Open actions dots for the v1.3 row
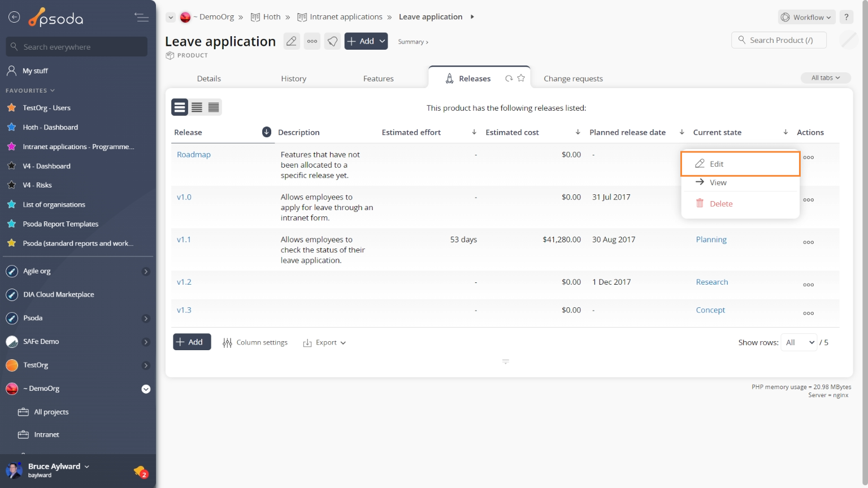The width and height of the screenshot is (868, 488). click(x=809, y=313)
